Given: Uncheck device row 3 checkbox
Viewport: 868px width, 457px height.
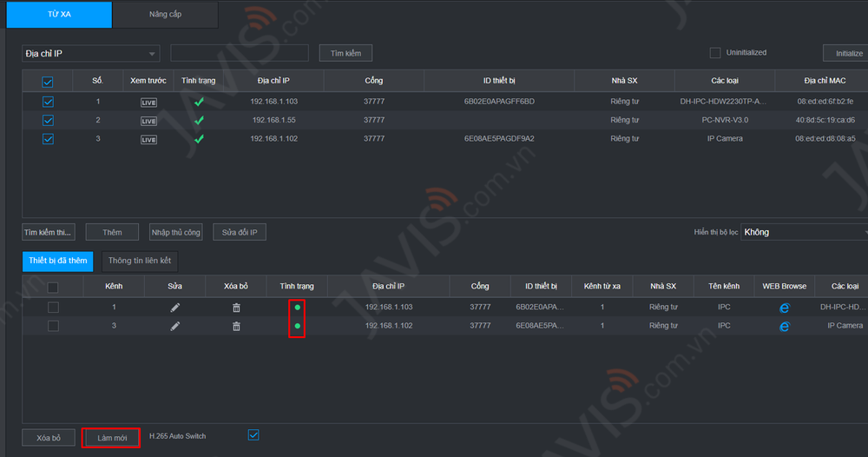Looking at the screenshot, I should [x=48, y=139].
